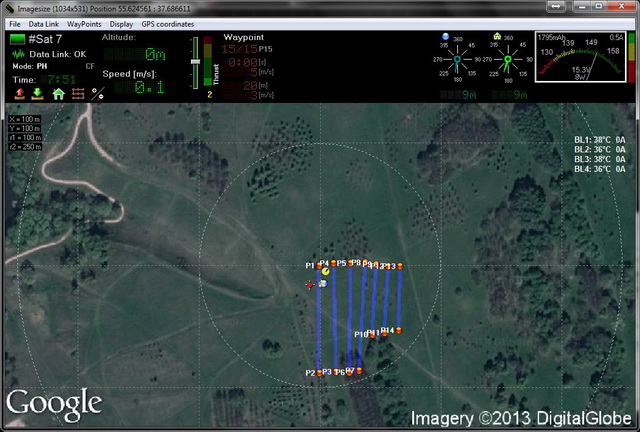Screen dimensions: 640x432
Task: Open the Display menu
Action: (121, 24)
